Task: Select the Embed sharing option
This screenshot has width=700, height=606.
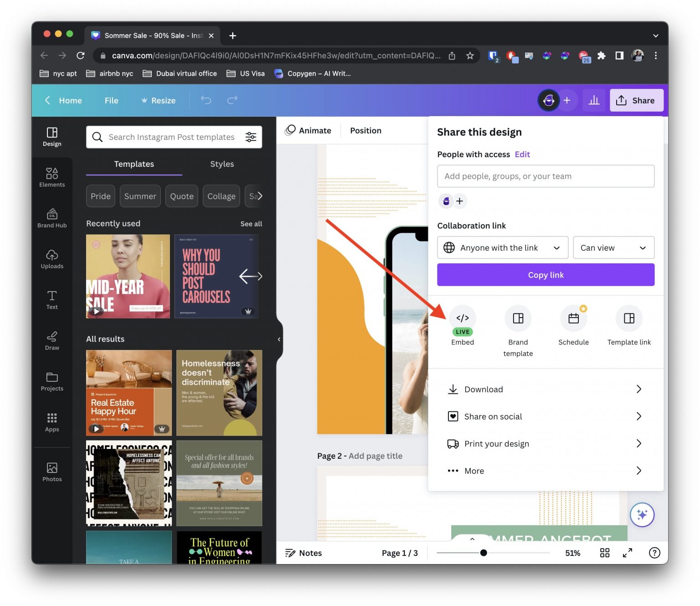Action: click(463, 318)
